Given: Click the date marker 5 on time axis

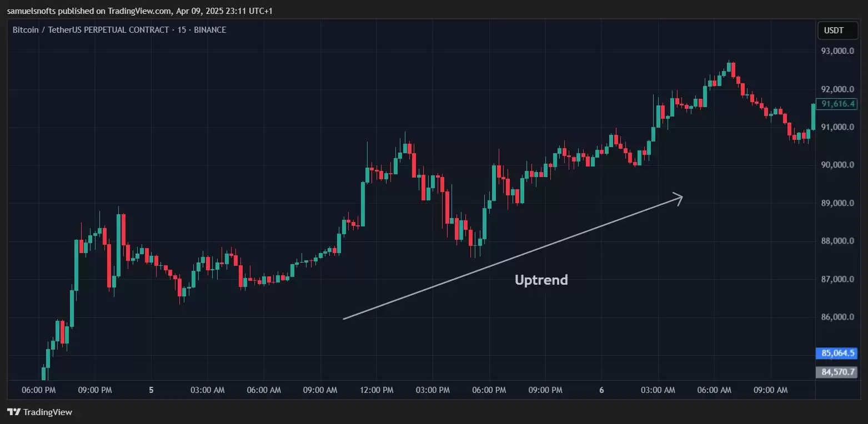Looking at the screenshot, I should [151, 390].
